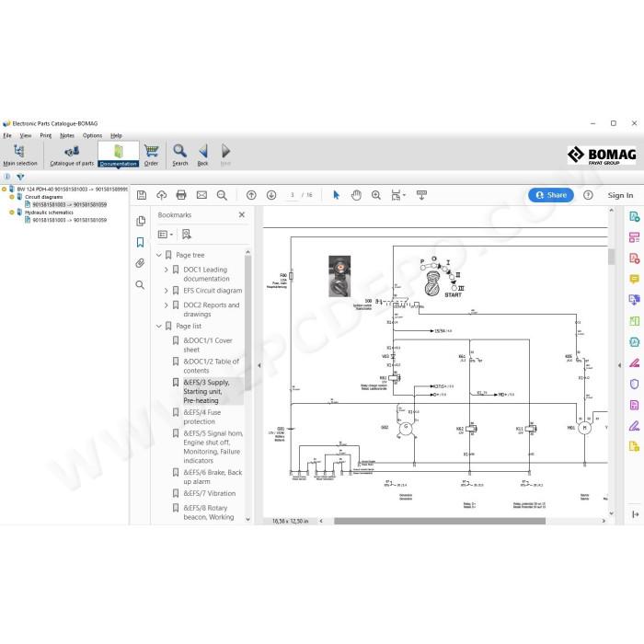Open the &EFS/7 Vibration bookmark
Viewport: 644px width, 644px height.
pyautogui.click(x=210, y=493)
